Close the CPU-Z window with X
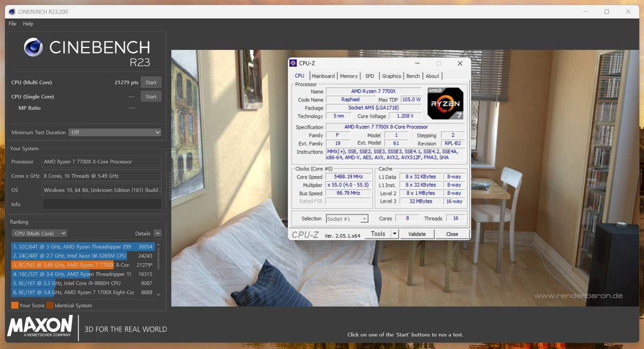 pyautogui.click(x=460, y=63)
